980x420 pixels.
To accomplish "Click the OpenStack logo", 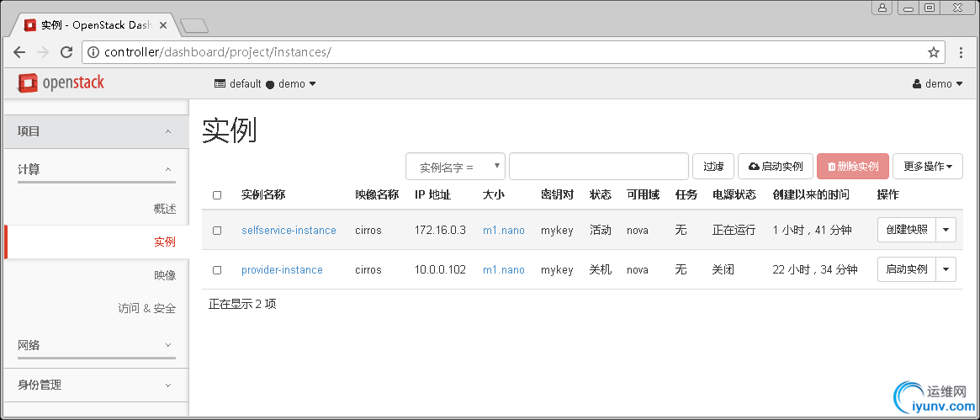I will [x=61, y=83].
